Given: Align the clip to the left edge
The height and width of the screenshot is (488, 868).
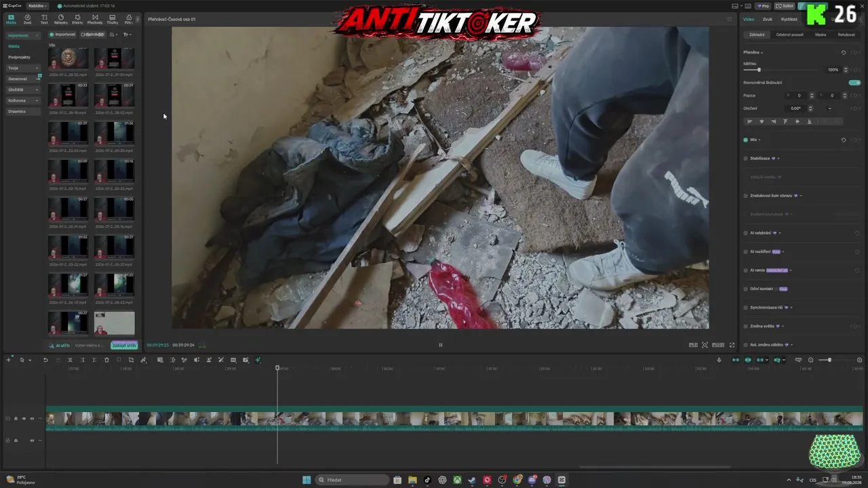Looking at the screenshot, I should pos(750,121).
